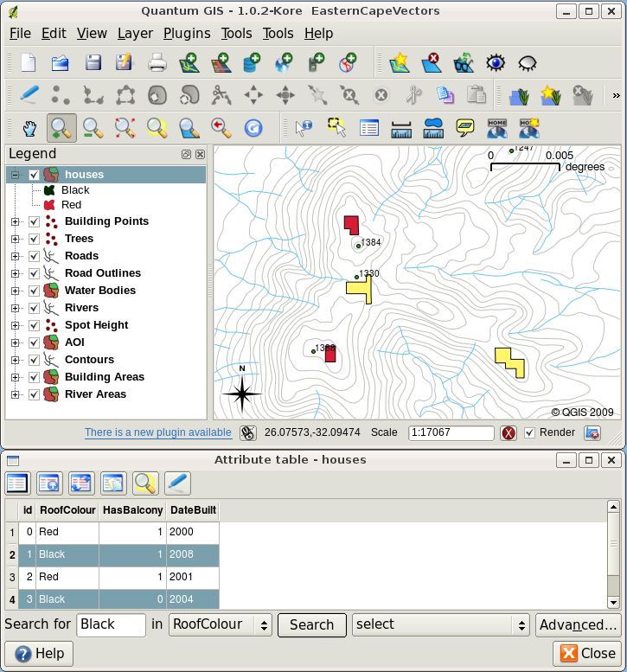Click the Zoom to Full Extent icon
Screen dimensions: 627x672
(x=125, y=128)
